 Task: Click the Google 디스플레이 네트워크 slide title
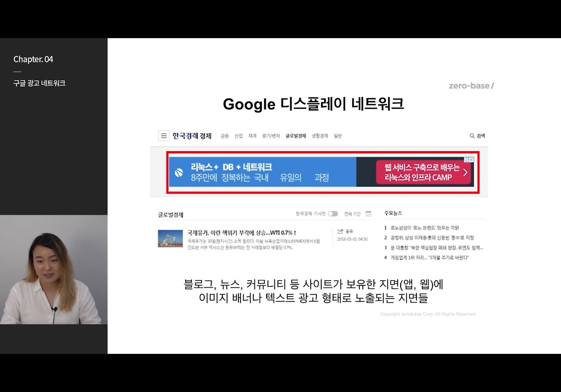313,104
